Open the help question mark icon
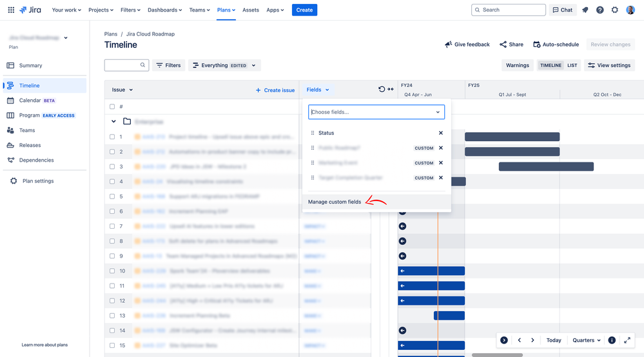This screenshot has height=357, width=644. [600, 10]
